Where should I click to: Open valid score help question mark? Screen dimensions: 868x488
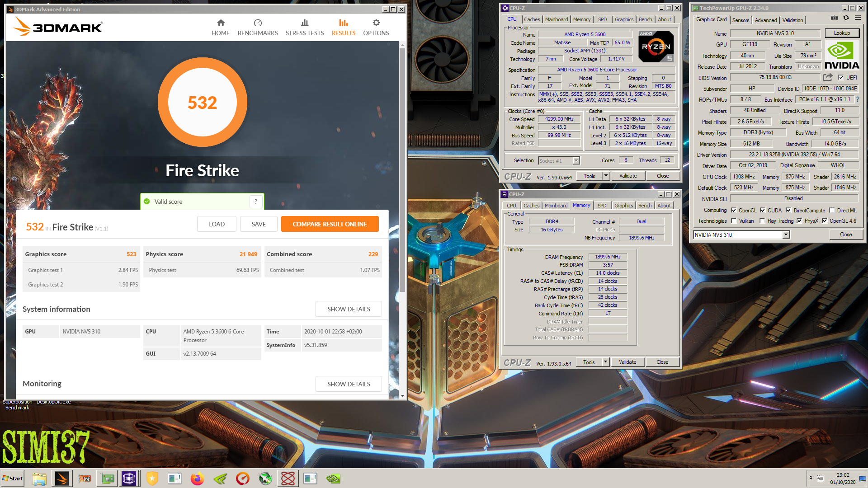pyautogui.click(x=256, y=202)
